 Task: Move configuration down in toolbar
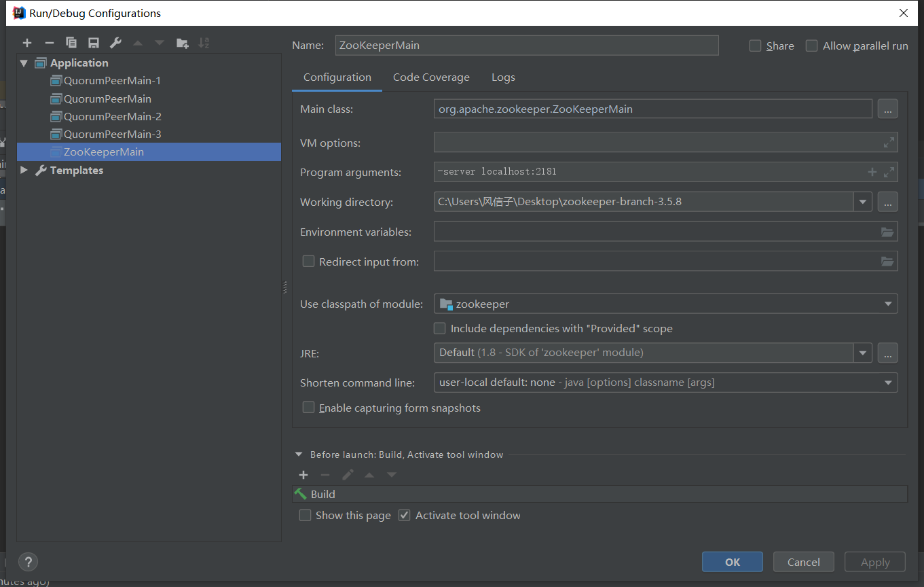pos(160,43)
